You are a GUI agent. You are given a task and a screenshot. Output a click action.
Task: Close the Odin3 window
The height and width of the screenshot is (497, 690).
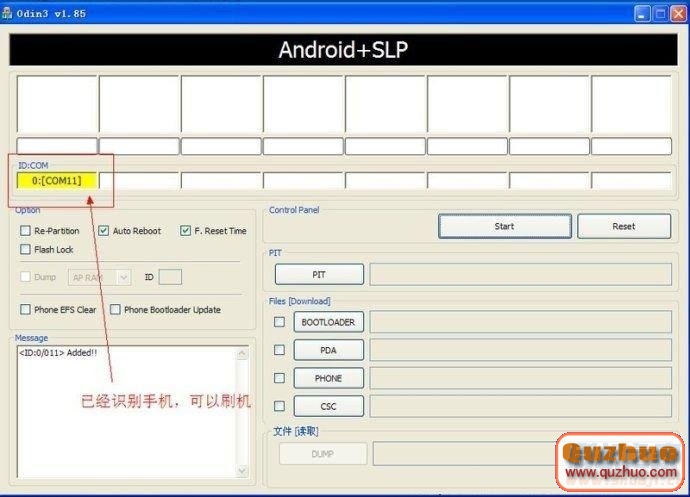678,14
